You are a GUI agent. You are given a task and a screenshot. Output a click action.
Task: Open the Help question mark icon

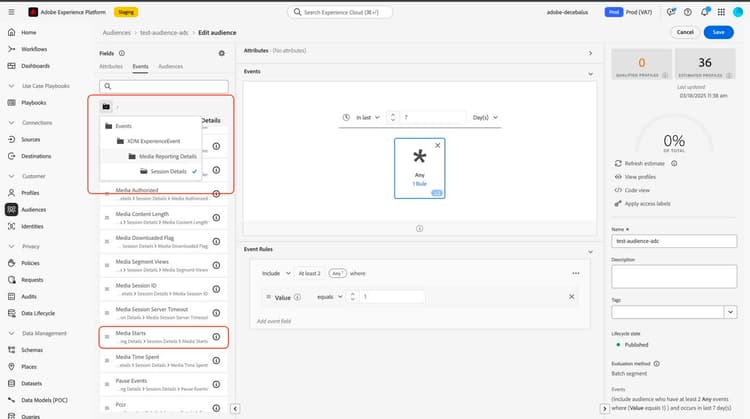pyautogui.click(x=687, y=12)
